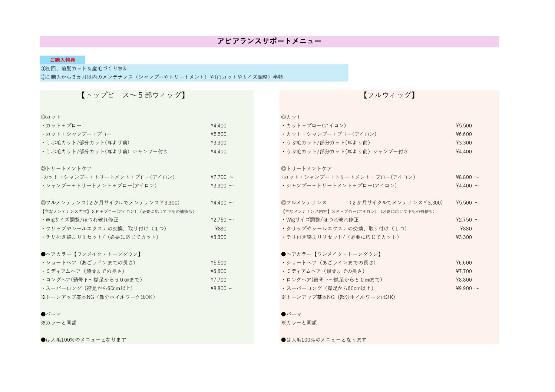Click the "¥7,700" price in the フルウィッグ column

tap(464, 271)
